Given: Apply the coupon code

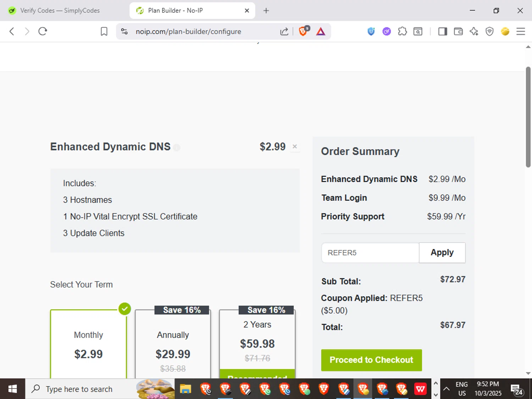Looking at the screenshot, I should tap(442, 253).
